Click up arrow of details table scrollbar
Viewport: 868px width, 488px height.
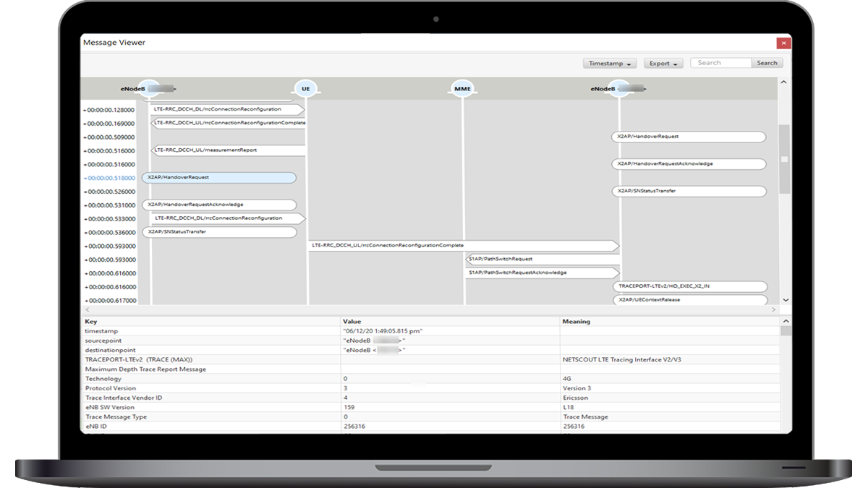point(786,320)
